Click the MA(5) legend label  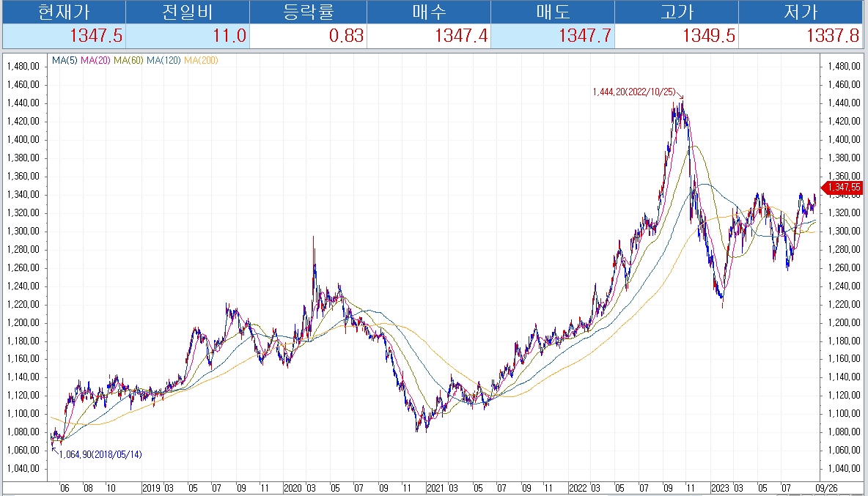pos(65,60)
